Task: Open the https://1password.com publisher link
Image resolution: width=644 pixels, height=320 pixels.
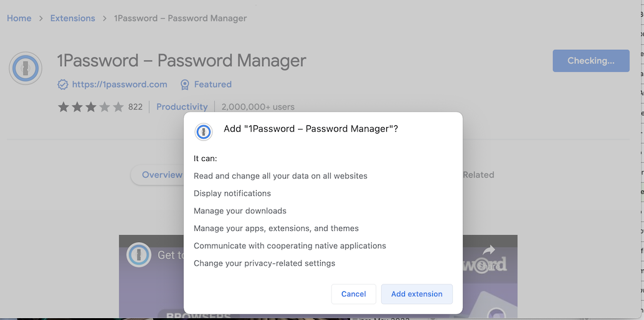Action: tap(120, 85)
